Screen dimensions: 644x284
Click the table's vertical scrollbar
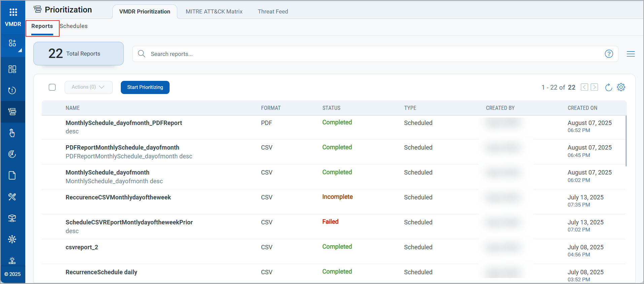click(626, 141)
